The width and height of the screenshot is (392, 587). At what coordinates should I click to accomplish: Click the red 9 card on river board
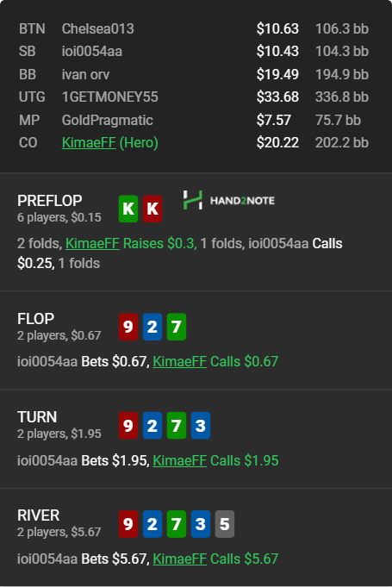pos(128,524)
